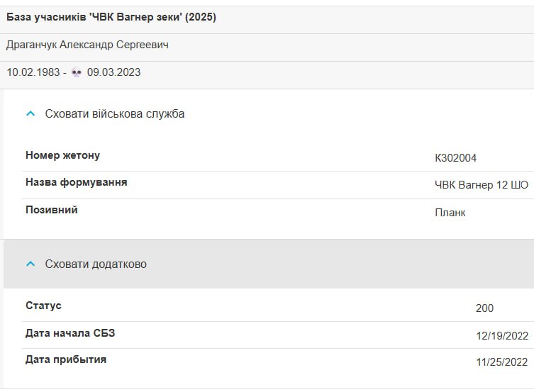Click the callsign value Планк

[x=450, y=213]
